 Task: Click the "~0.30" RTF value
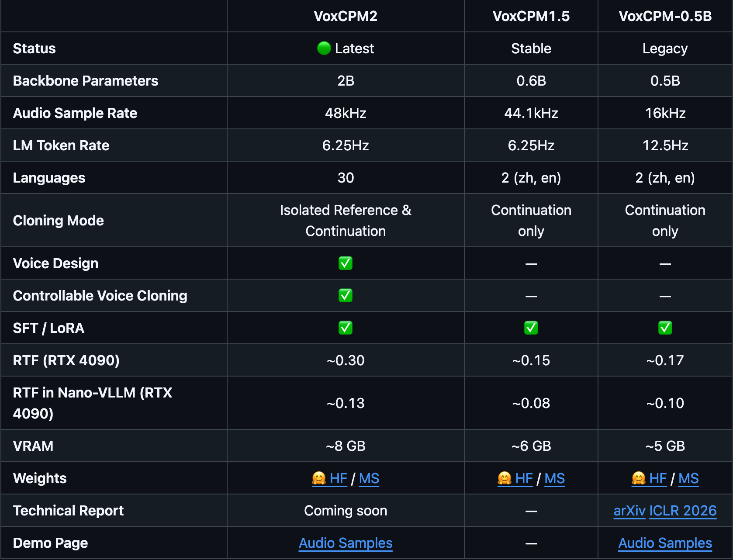(346, 360)
